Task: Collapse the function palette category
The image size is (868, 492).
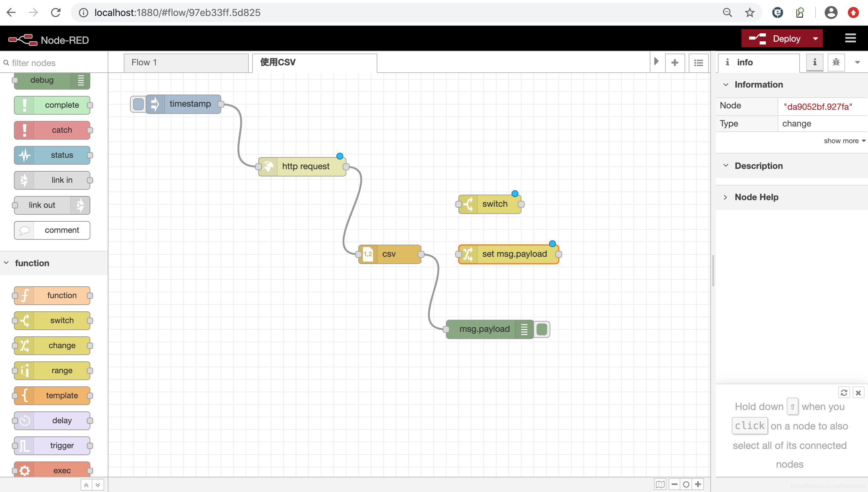Action: tap(32, 263)
